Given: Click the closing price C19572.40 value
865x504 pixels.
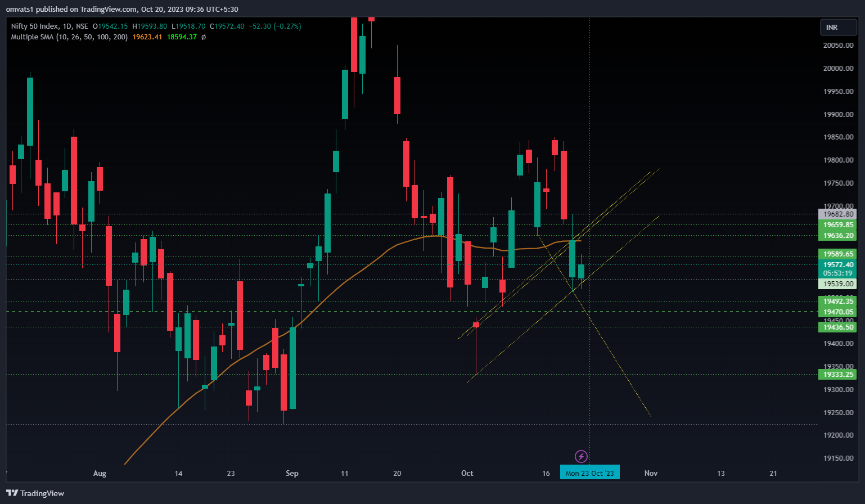Looking at the screenshot, I should [227, 26].
